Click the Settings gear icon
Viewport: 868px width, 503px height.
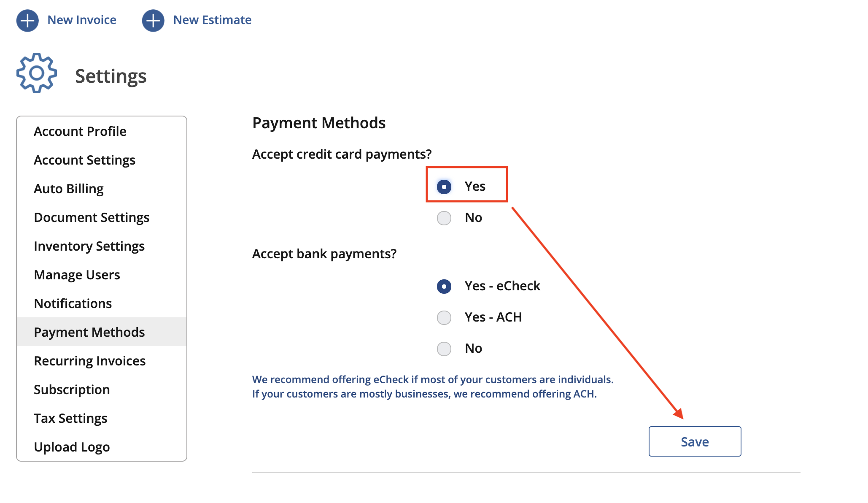click(37, 73)
